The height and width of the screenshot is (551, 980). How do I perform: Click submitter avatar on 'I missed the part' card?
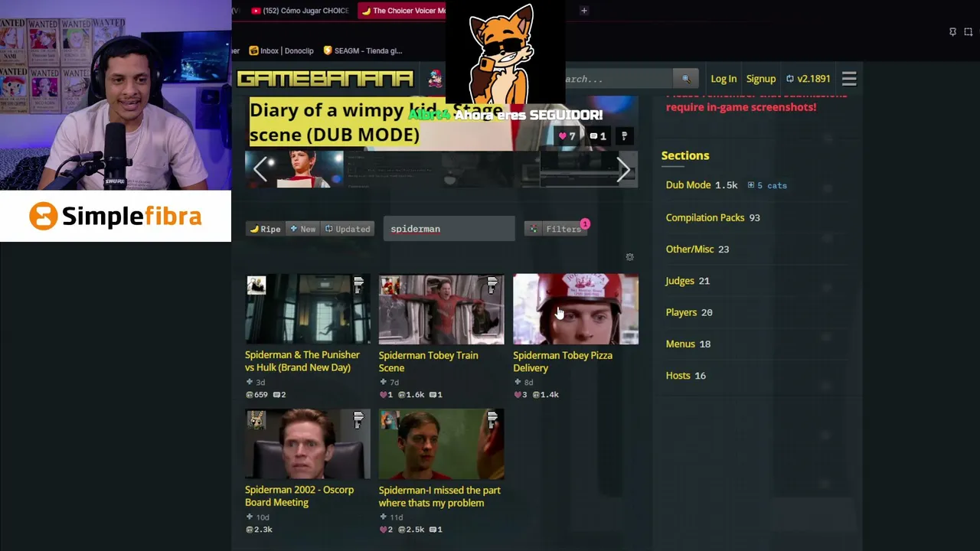(390, 420)
